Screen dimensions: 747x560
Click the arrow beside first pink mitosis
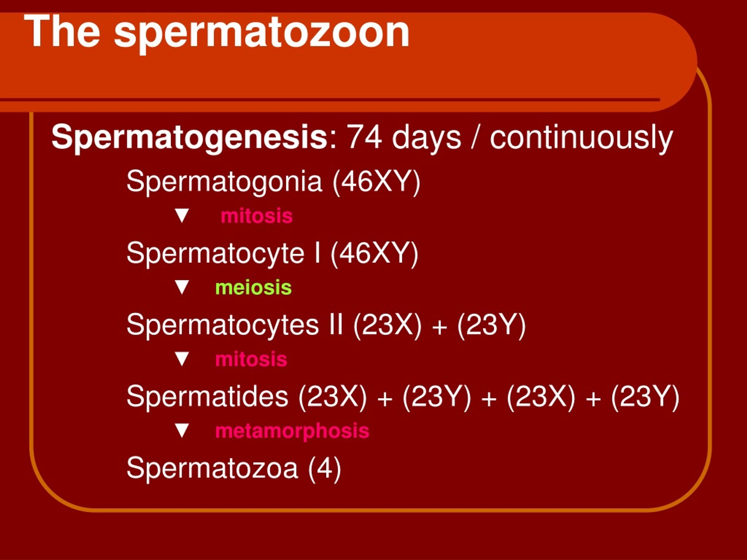(182, 215)
